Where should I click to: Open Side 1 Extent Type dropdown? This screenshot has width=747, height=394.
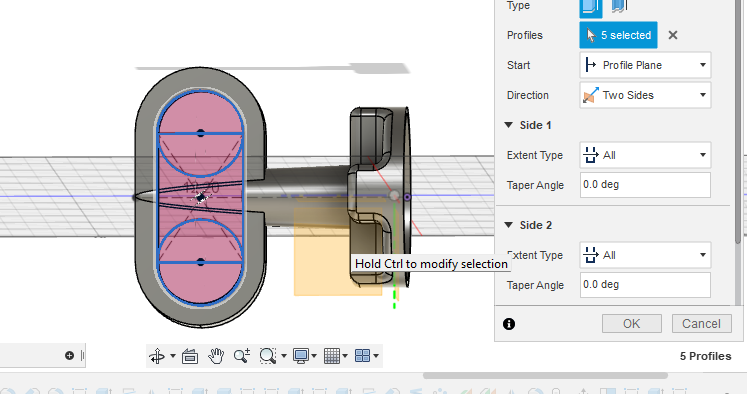(645, 155)
